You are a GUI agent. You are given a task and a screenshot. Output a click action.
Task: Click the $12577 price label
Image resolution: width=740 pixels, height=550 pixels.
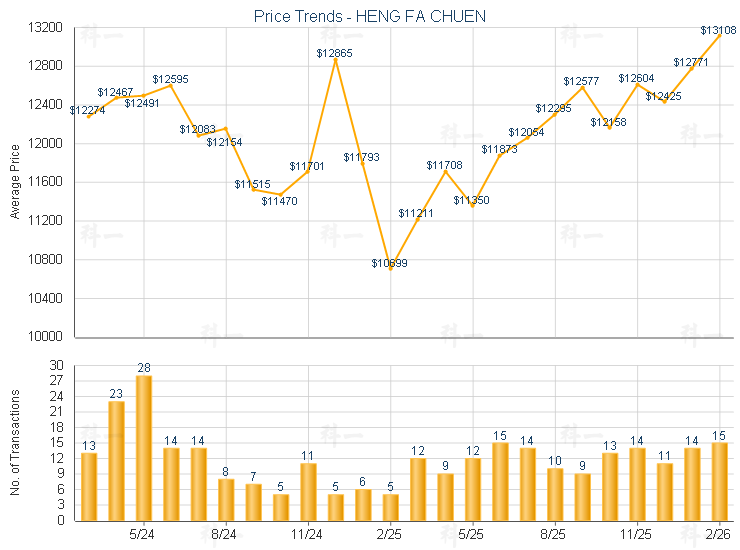pos(581,81)
